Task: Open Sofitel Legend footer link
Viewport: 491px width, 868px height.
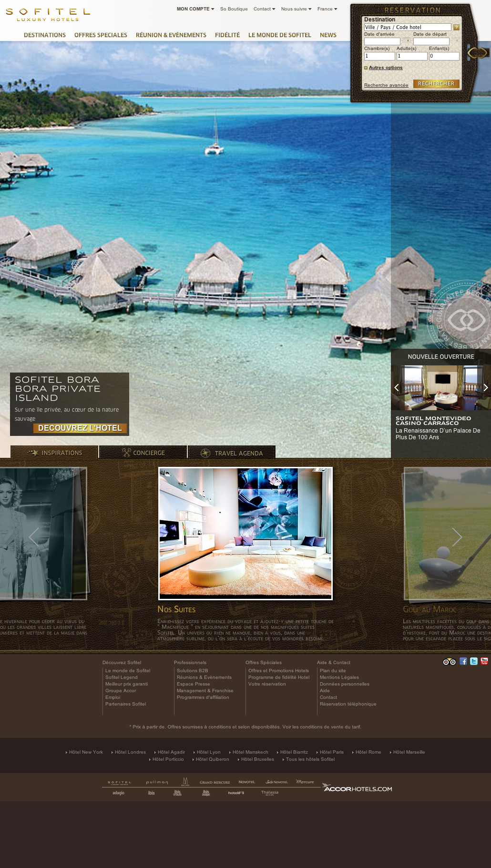Action: click(x=122, y=677)
